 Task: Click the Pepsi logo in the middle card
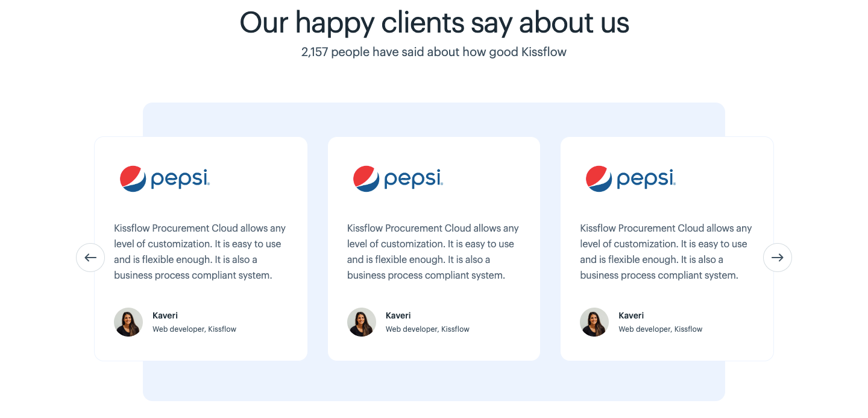click(x=398, y=179)
